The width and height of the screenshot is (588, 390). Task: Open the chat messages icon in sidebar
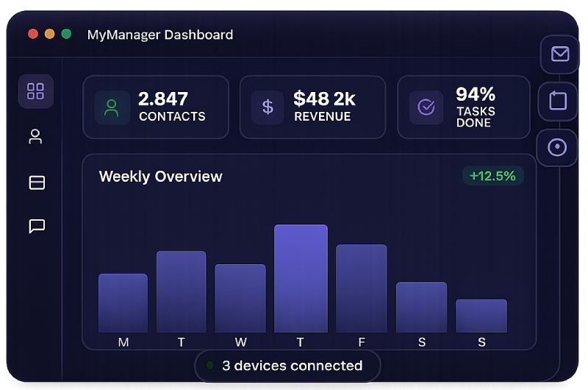[x=37, y=226]
